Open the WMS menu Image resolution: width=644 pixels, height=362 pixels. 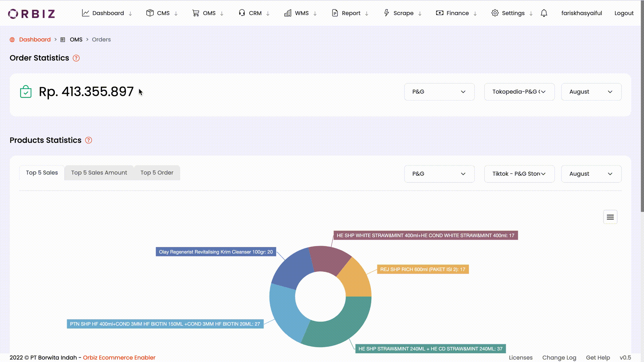click(x=301, y=13)
